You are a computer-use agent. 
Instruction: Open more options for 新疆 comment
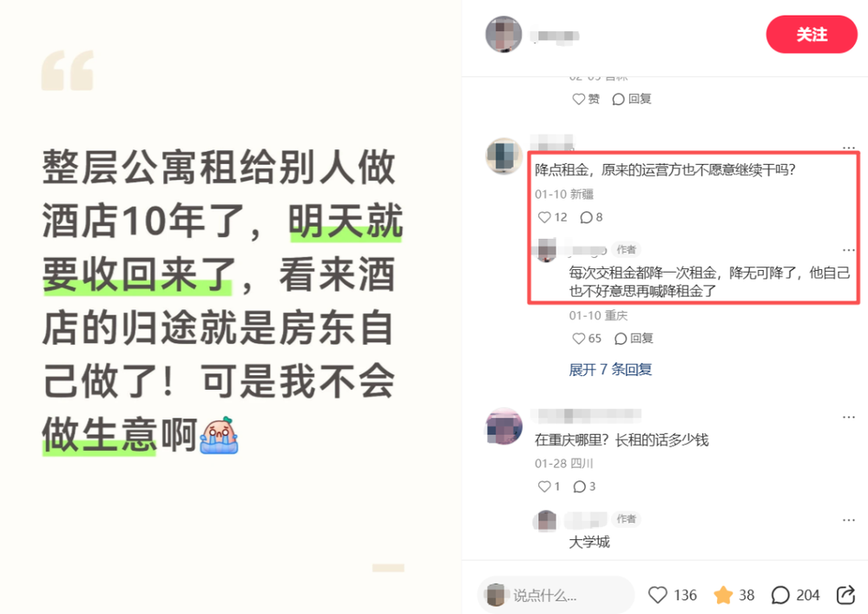pyautogui.click(x=849, y=148)
